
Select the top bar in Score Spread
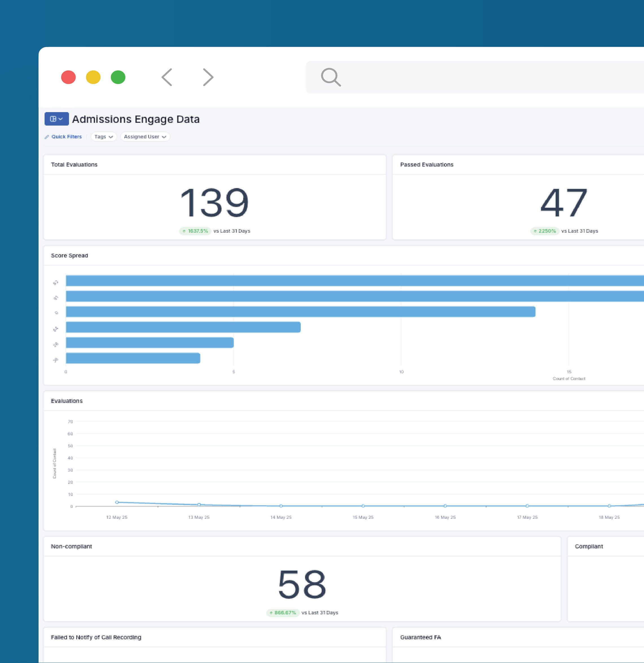[355, 281]
